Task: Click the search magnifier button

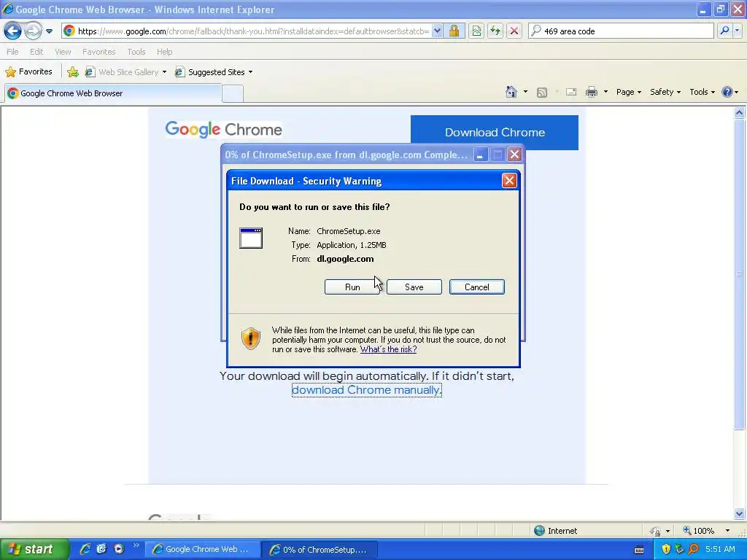Action: click(x=724, y=31)
